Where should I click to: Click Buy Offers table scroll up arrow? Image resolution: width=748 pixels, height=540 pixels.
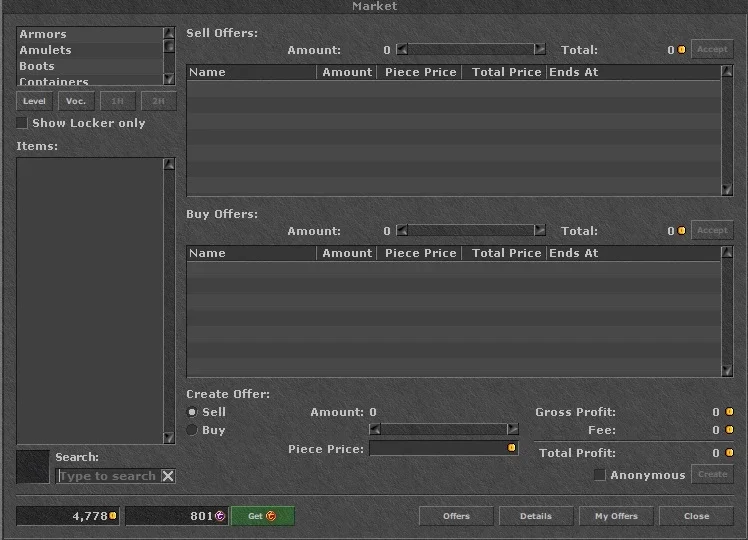coord(727,252)
